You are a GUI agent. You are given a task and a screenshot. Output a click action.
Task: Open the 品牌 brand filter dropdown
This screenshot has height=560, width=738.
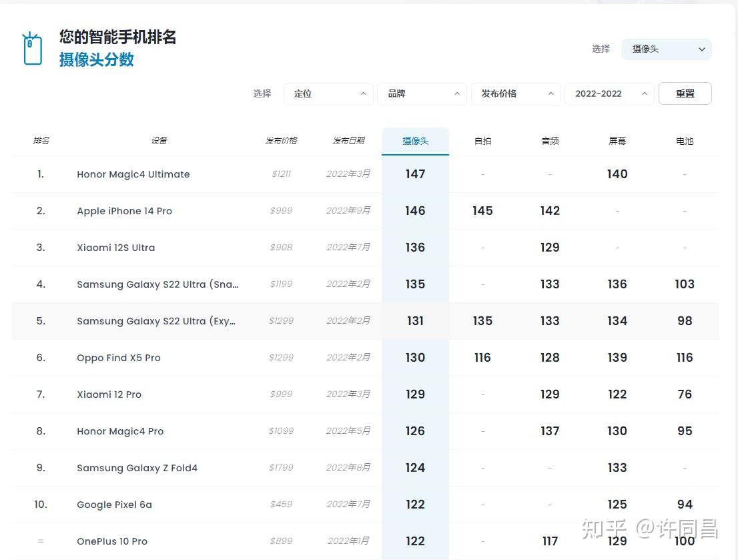coord(422,93)
